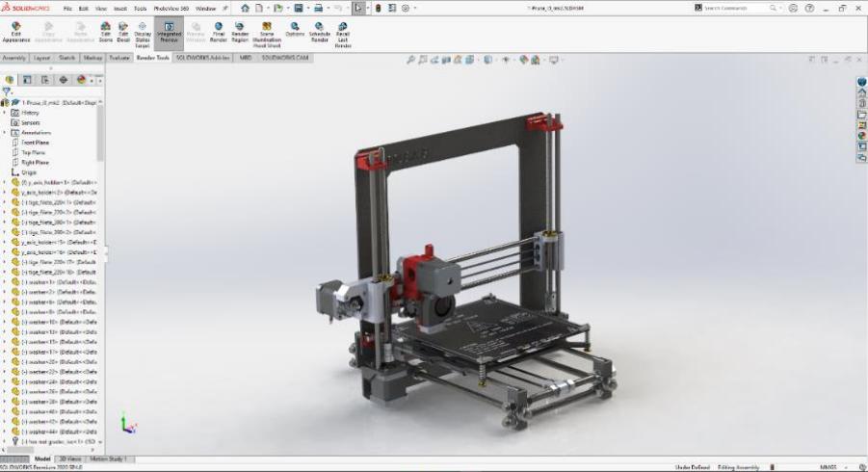Start a Final Render
This screenshot has width=868, height=472.
click(218, 32)
